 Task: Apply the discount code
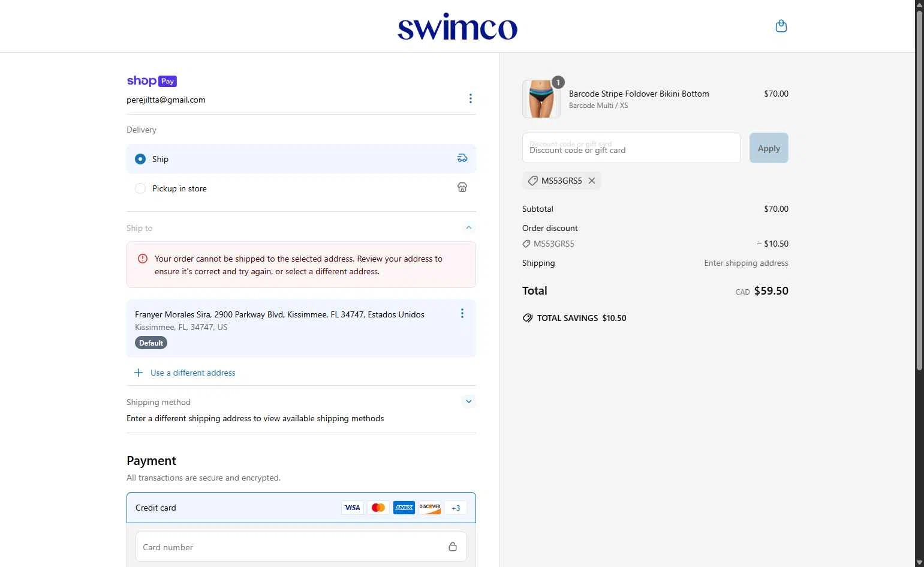[769, 148]
